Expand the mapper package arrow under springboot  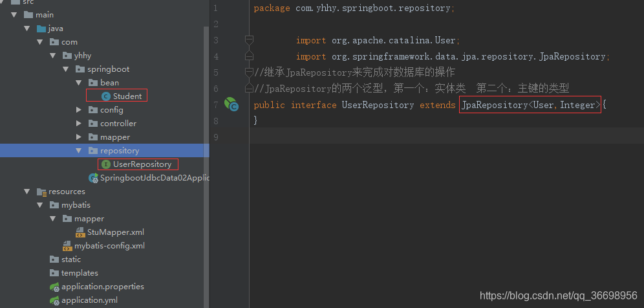79,137
